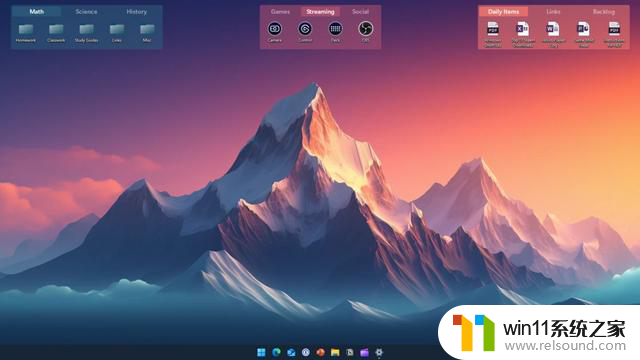Switch to the Math tab

pos(36,11)
